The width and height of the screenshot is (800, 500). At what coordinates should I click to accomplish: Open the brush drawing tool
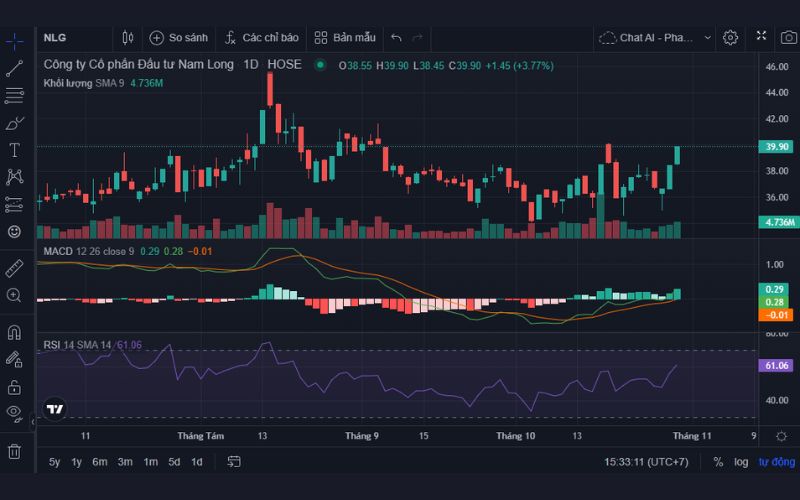[14, 123]
